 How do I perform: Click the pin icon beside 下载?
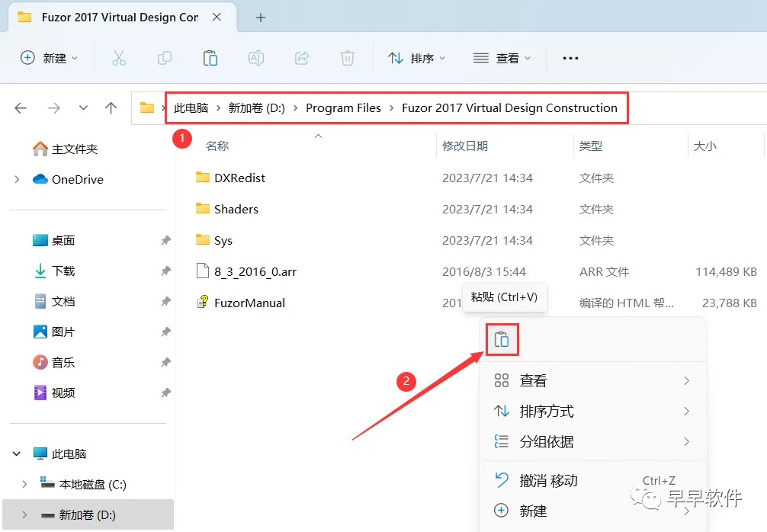[165, 271]
